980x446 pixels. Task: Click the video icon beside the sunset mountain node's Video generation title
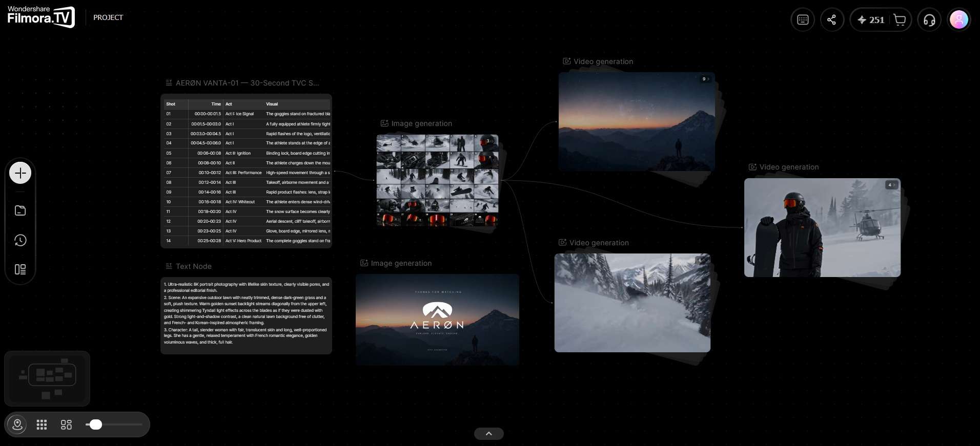[x=566, y=61]
